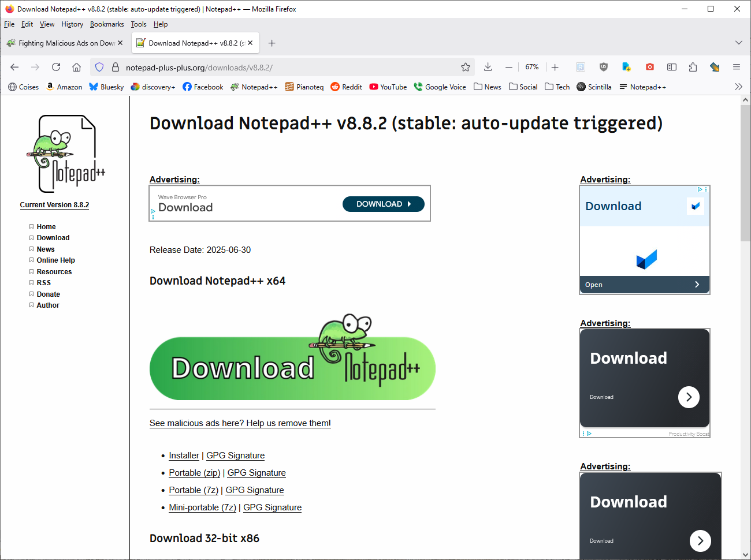Open the Firefox application hamburger menu
The image size is (751, 560).
click(x=737, y=67)
